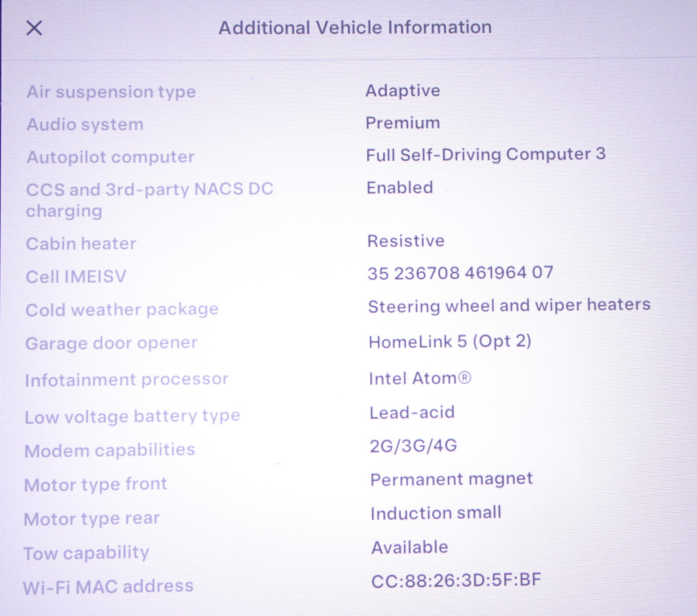The image size is (697, 616).
Task: Click the Enabled value for CCS charging
Action: point(400,188)
